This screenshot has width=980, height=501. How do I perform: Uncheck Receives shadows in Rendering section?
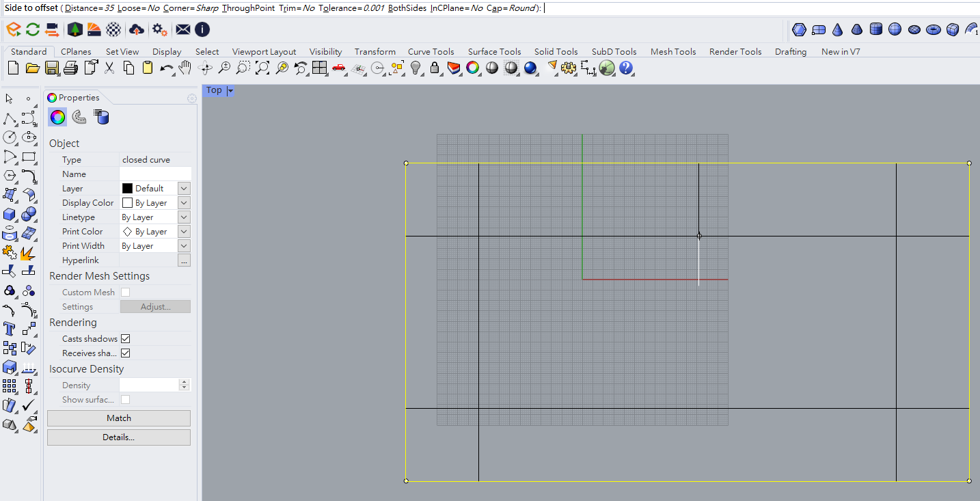(x=125, y=353)
